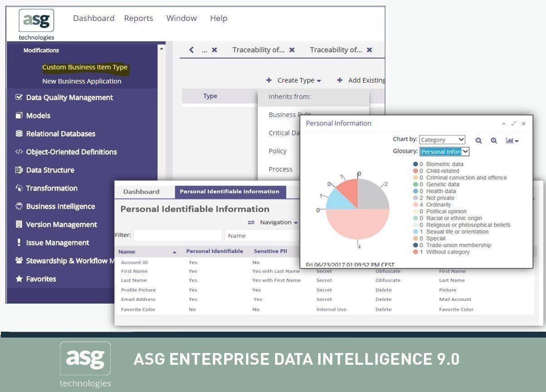546x392 pixels.
Task: Click the ASG technologies logo at top
Action: tap(36, 24)
